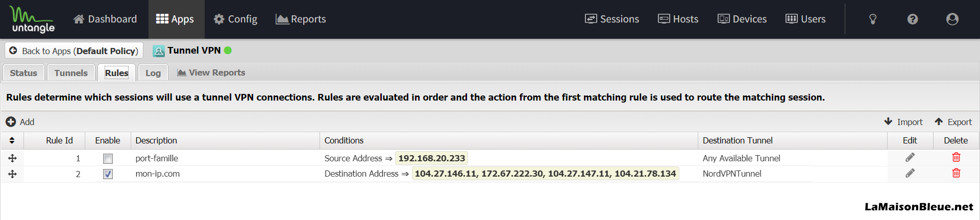Grab the move handle for rule 1
Screen dimensions: 980x220
coord(12,158)
